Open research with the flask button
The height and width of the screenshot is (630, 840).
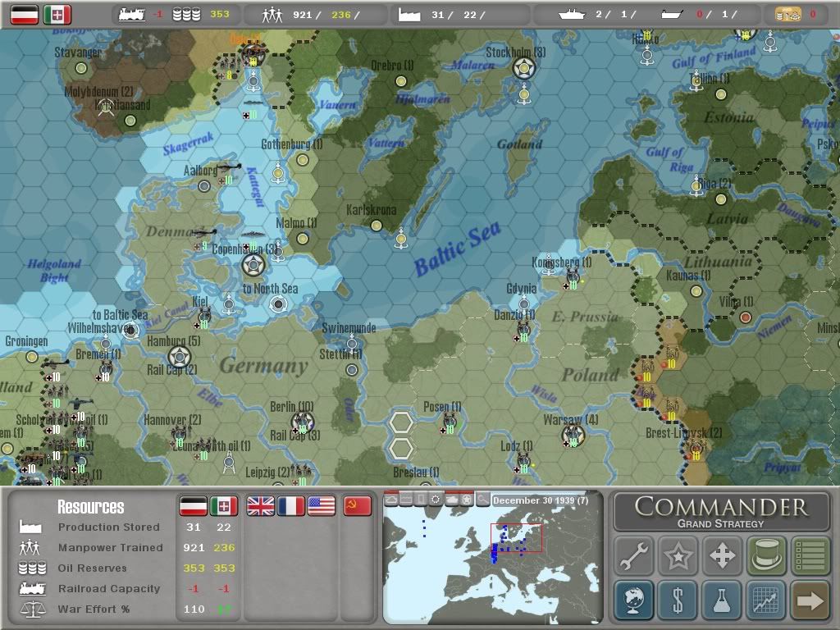click(722, 600)
